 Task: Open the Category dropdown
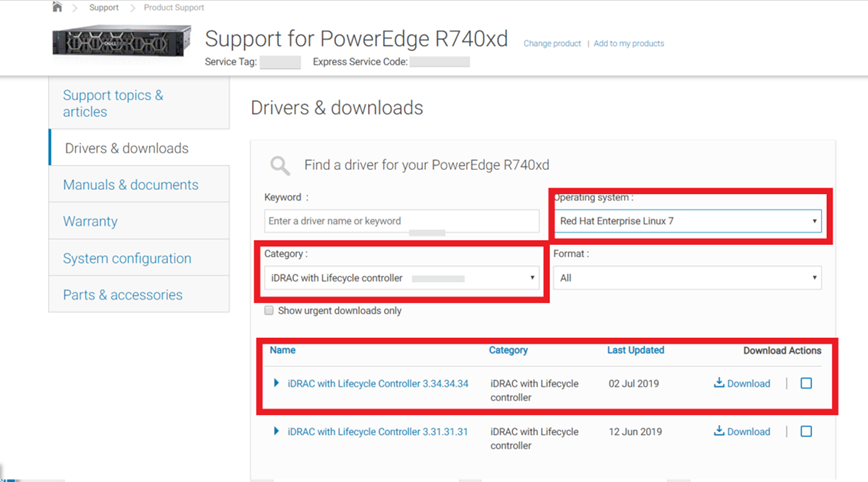[x=401, y=278]
